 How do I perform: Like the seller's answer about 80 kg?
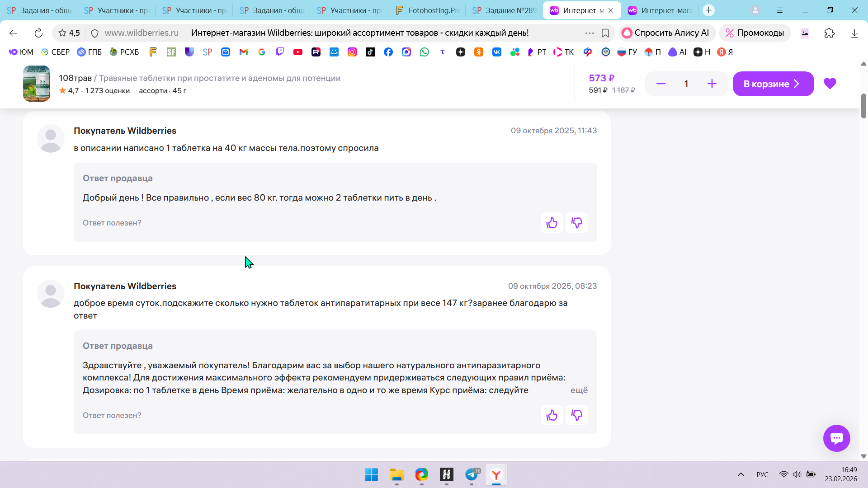tap(552, 223)
